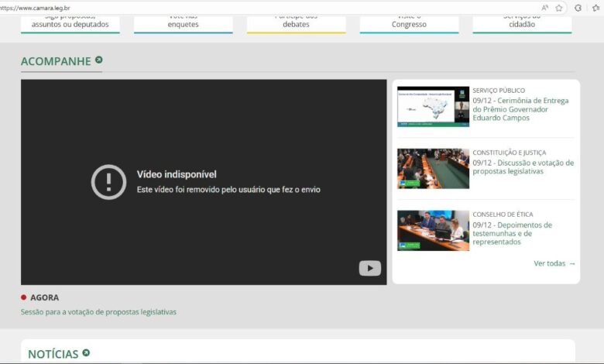
Task: Open 'Discussão e votação de propostas legislativas' link
Action: point(523,167)
